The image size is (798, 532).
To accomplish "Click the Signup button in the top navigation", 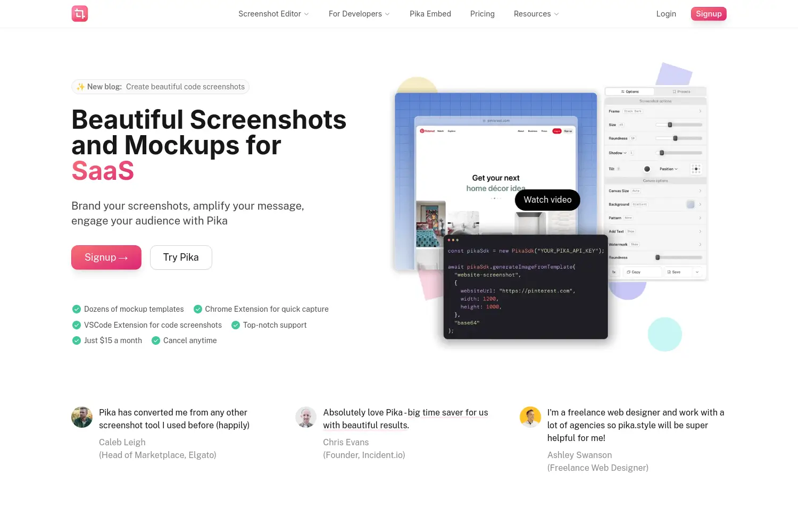I will pos(709,14).
